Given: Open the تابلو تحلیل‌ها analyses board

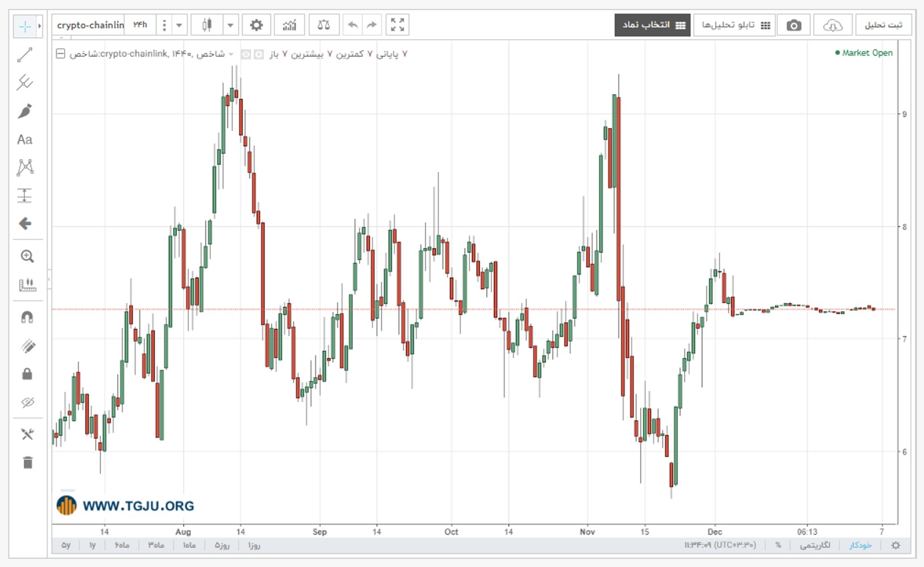Looking at the screenshot, I should coord(735,25).
